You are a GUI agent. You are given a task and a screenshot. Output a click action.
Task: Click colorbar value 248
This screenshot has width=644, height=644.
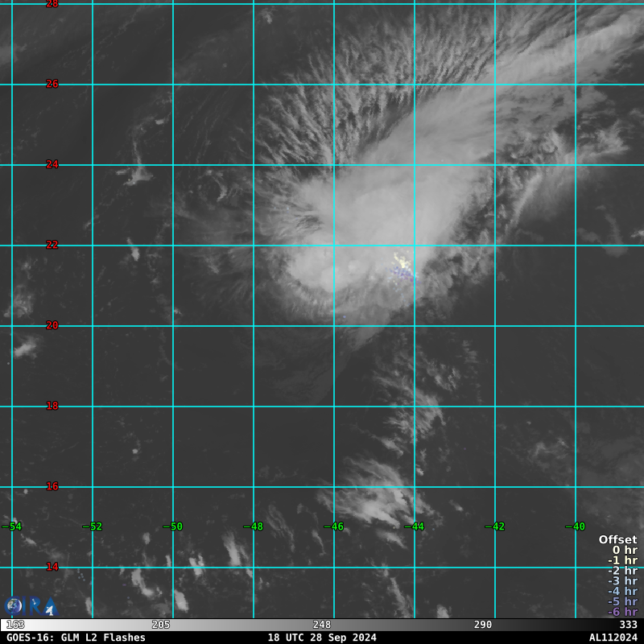click(321, 625)
